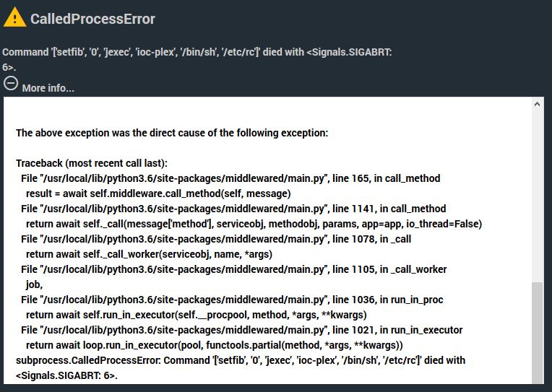Click the traceback scrollbar thumb
This screenshot has width=552, height=392.
pyautogui.click(x=538, y=333)
